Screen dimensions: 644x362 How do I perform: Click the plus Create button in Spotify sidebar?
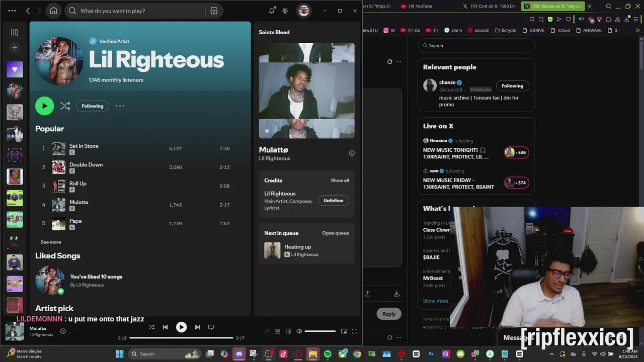point(15,48)
